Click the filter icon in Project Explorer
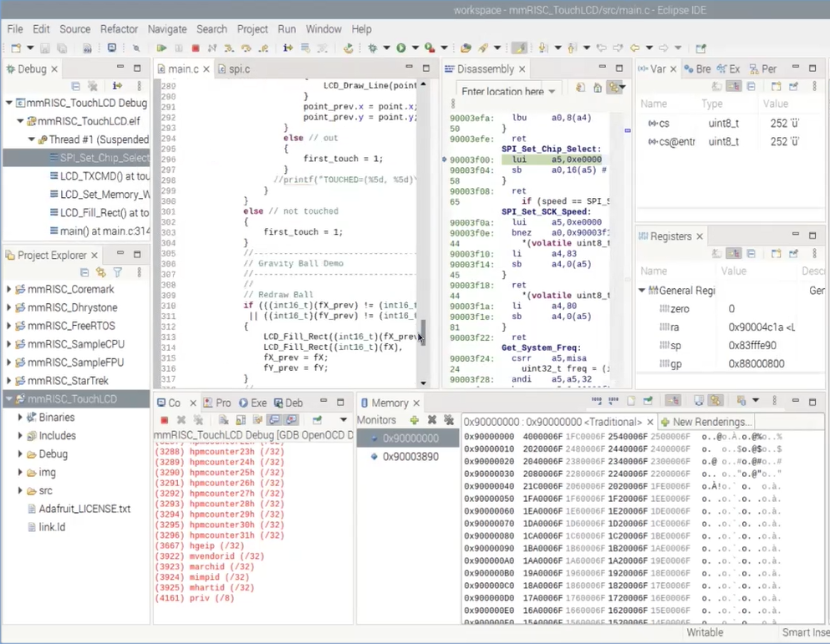 pyautogui.click(x=118, y=272)
